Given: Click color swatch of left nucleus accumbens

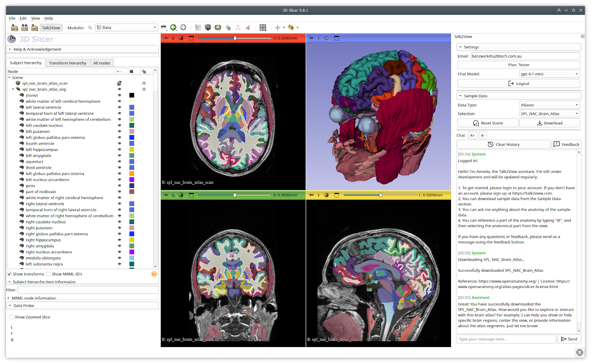Looking at the screenshot, I should (x=131, y=180).
